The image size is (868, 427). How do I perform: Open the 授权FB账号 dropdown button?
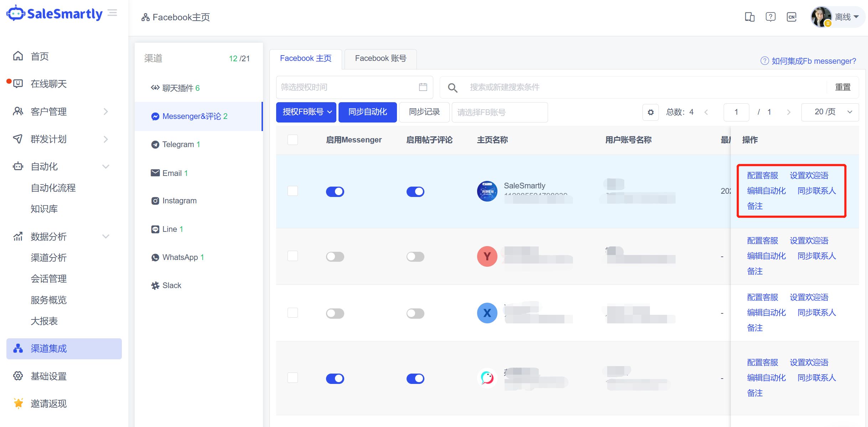pos(307,112)
